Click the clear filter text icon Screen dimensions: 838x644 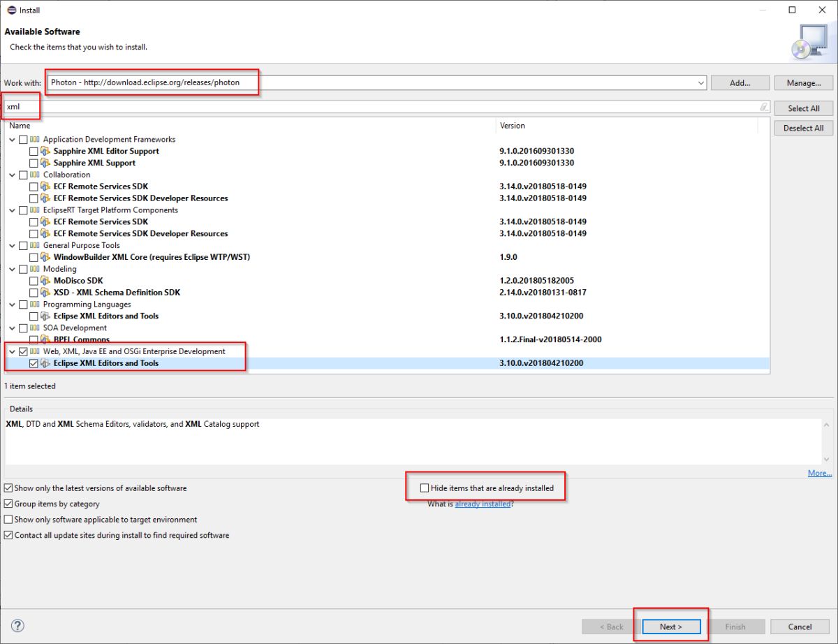coord(764,107)
